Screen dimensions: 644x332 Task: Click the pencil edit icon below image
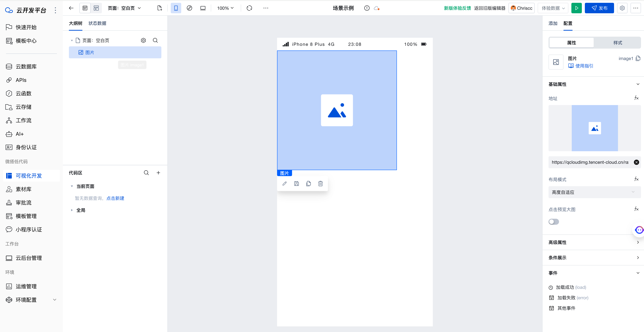[x=285, y=184]
